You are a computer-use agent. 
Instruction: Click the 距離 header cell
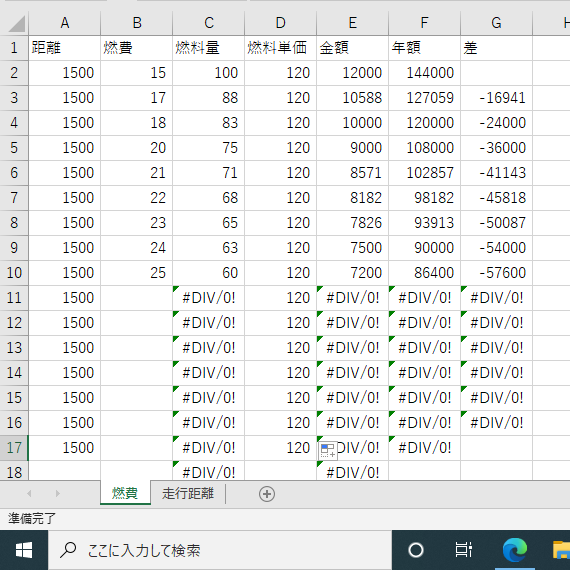click(x=64, y=48)
